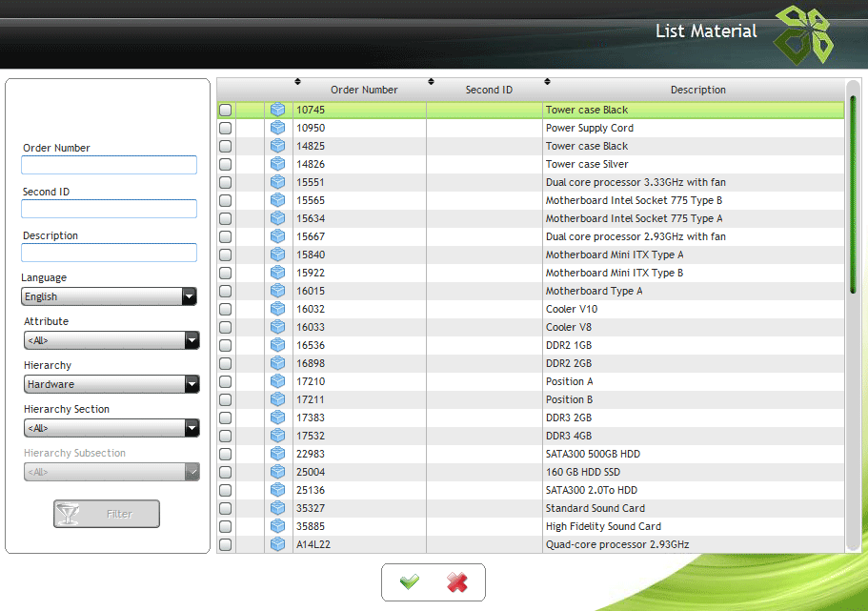The image size is (868, 611).
Task: Click the Second ID column header
Action: [489, 90]
